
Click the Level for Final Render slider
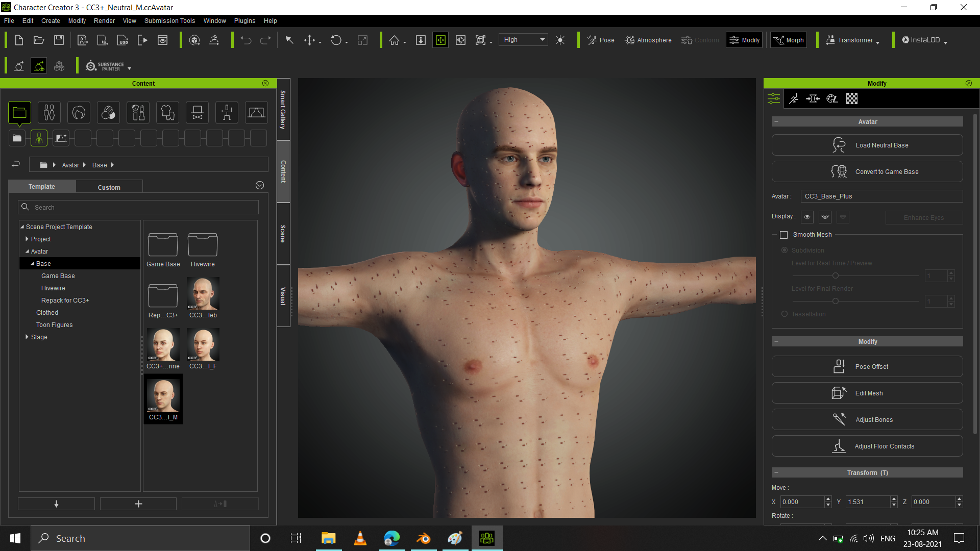855,301
